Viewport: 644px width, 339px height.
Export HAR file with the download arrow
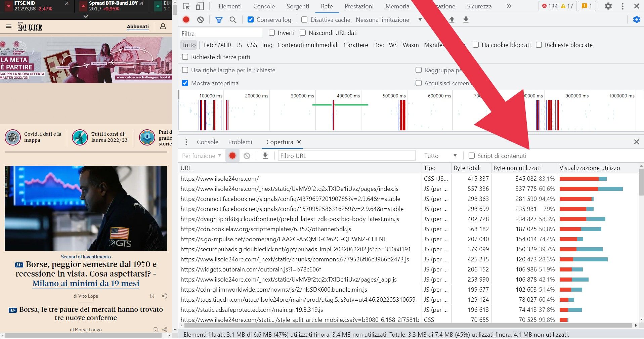point(466,20)
